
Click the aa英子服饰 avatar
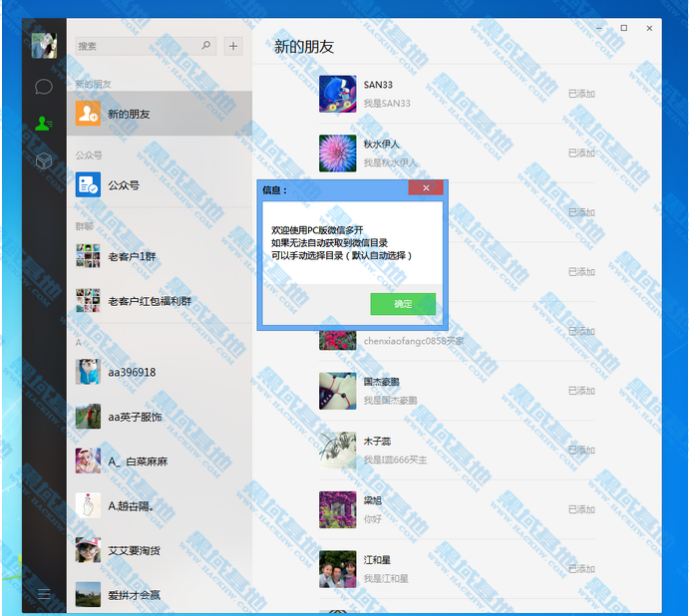click(88, 417)
